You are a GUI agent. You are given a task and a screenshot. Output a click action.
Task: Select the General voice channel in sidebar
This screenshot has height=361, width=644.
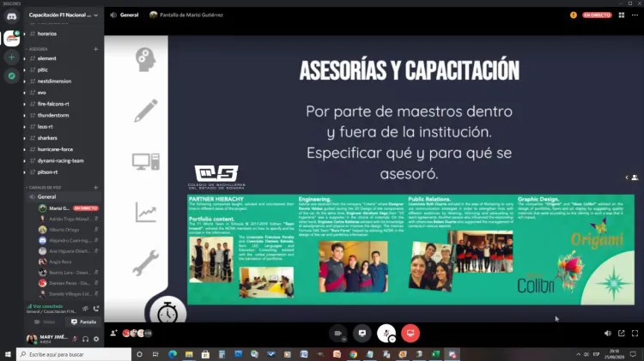[x=63, y=197]
